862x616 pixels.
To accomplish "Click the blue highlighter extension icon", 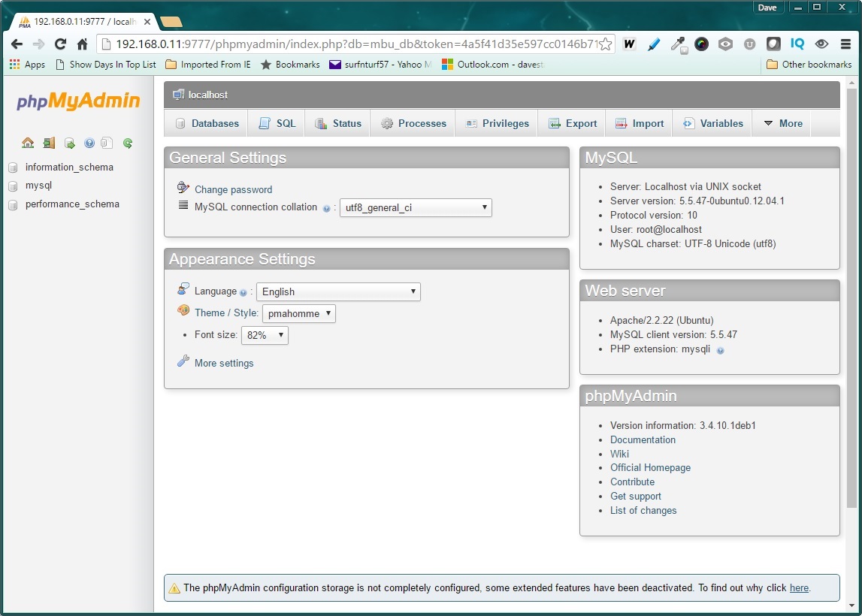I will (654, 44).
